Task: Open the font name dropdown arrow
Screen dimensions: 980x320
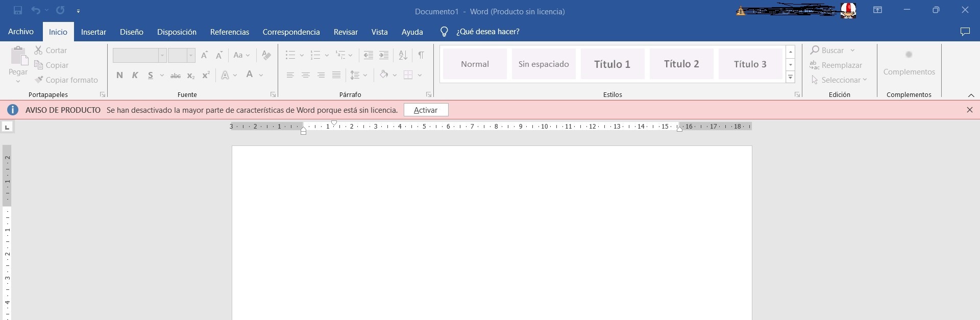Action: [162, 55]
